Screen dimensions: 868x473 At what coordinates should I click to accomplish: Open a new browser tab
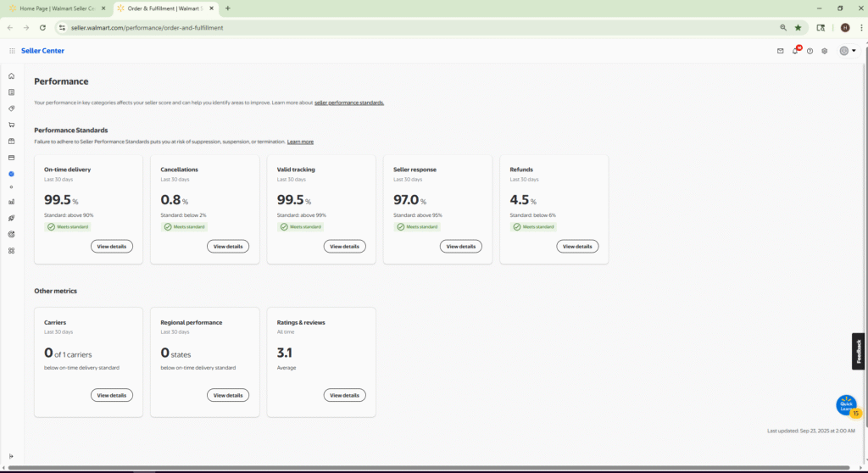[x=227, y=8]
